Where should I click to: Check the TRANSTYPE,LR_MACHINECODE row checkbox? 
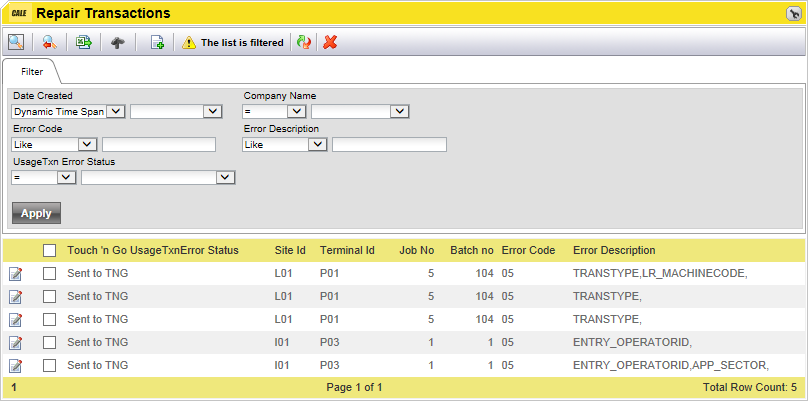pyautogui.click(x=49, y=274)
